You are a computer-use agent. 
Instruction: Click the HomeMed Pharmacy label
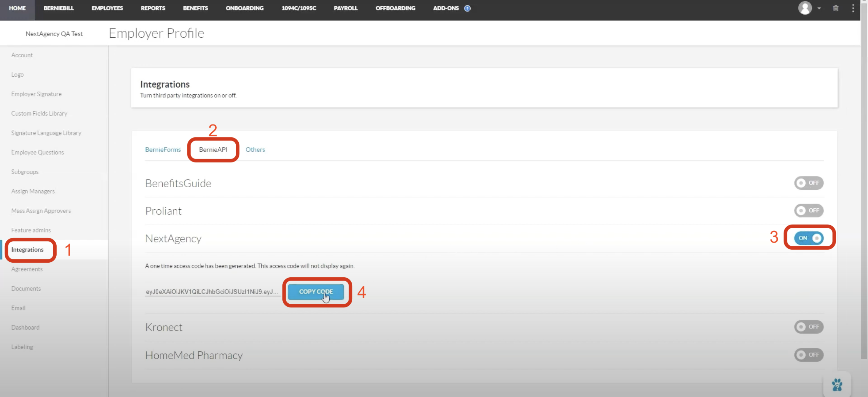[x=194, y=355]
